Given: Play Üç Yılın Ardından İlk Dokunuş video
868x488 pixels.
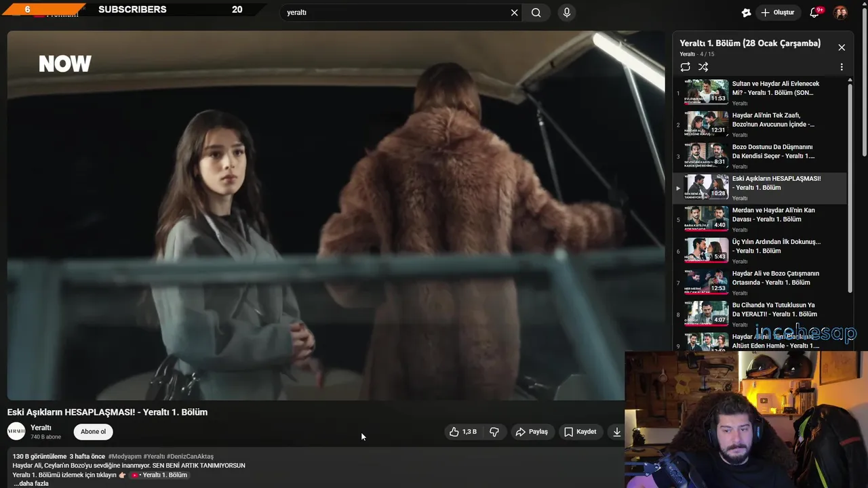Looking at the screenshot, I should pos(760,251).
